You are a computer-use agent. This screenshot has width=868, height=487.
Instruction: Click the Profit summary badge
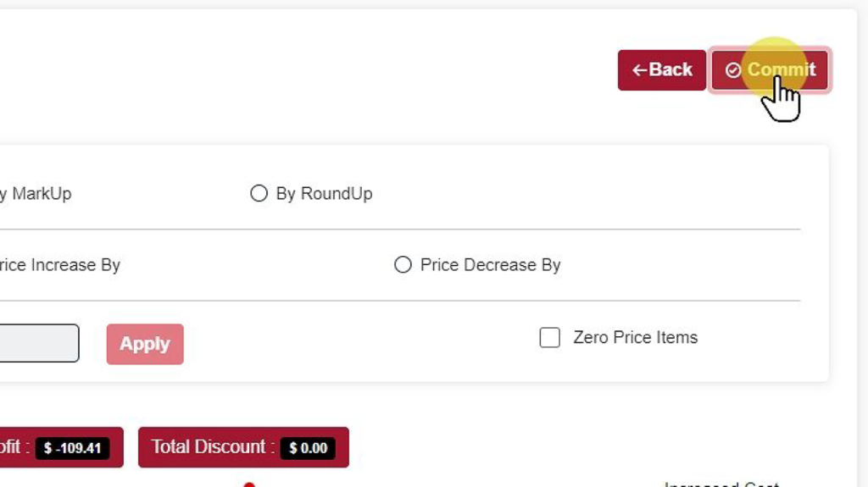(61, 447)
